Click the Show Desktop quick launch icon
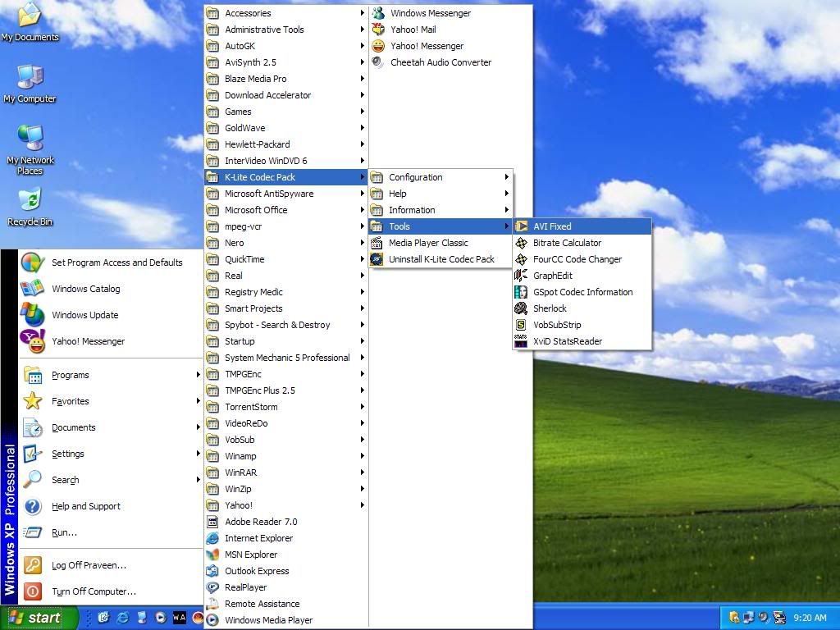Viewport: 840px width, 630px height. click(103, 618)
